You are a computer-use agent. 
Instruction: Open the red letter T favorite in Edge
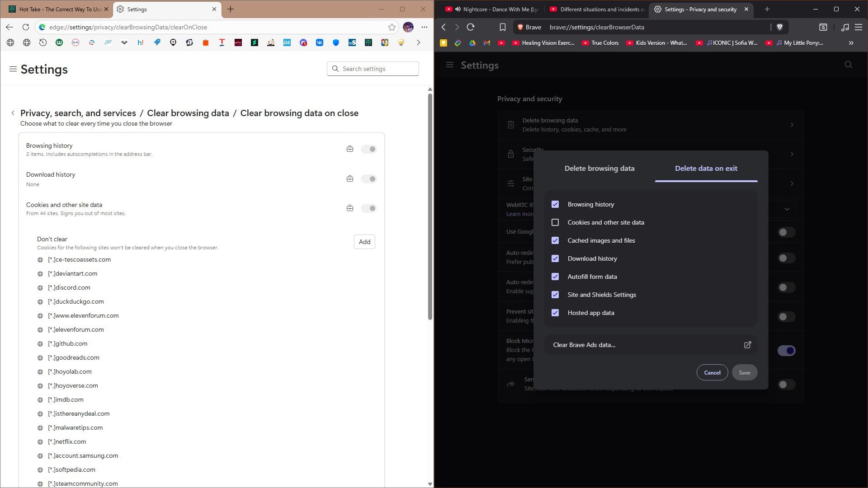coord(222,42)
